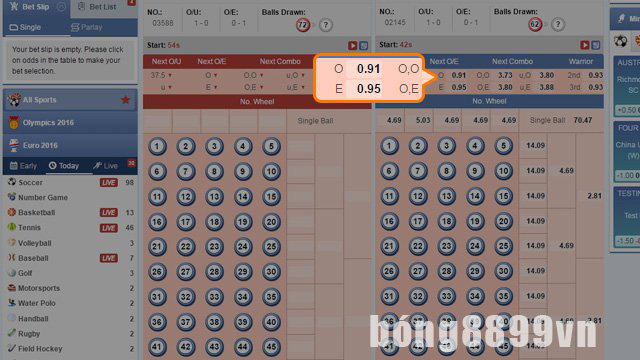Open the Euro 2016 section
The image size is (640, 360).
point(70,145)
